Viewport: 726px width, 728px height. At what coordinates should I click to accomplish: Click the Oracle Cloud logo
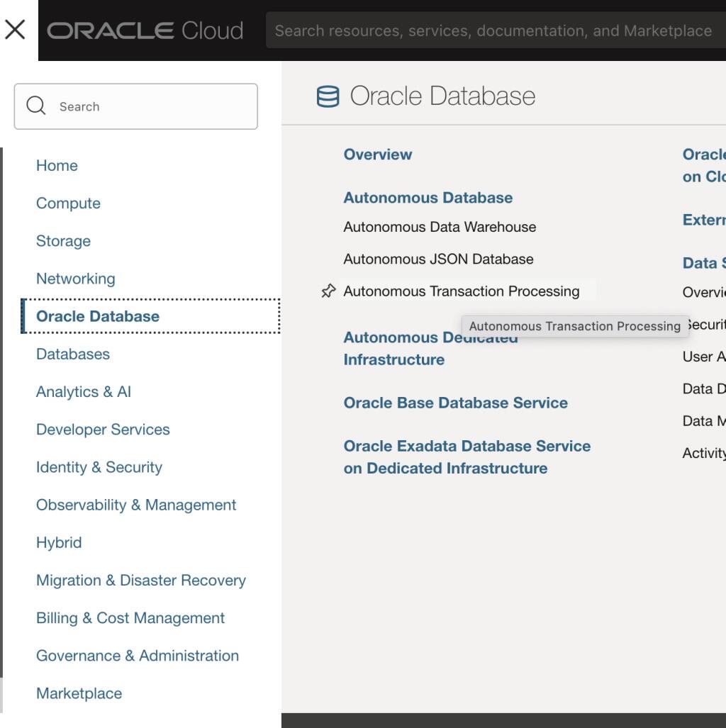(145, 30)
